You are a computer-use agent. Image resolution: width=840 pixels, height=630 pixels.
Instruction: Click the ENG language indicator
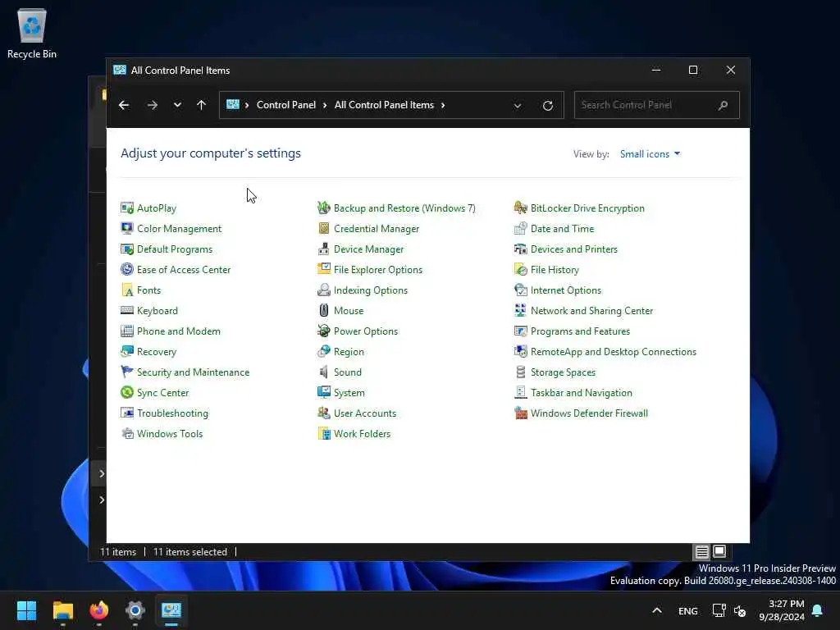pyautogui.click(x=688, y=610)
